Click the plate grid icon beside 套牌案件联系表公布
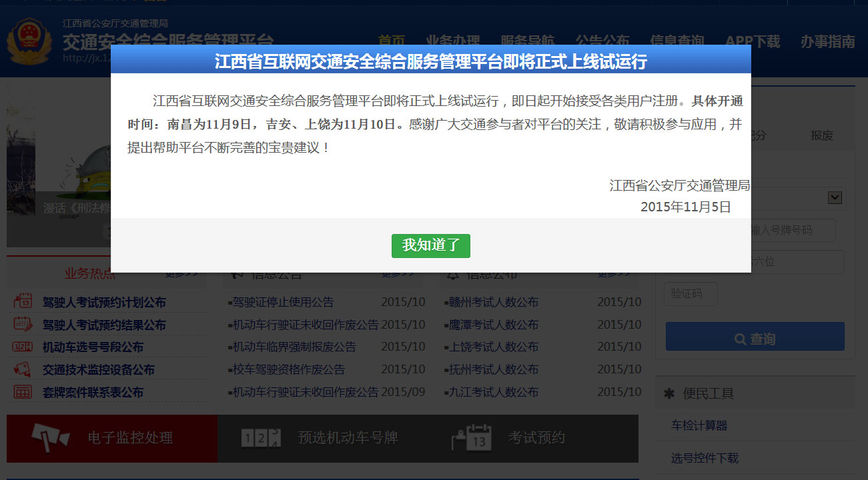The image size is (868, 480). [21, 392]
